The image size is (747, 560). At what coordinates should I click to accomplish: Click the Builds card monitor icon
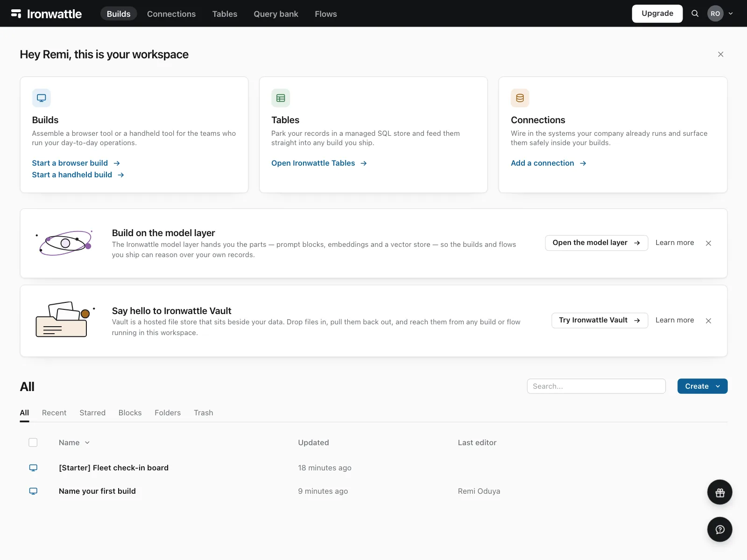pos(42,98)
